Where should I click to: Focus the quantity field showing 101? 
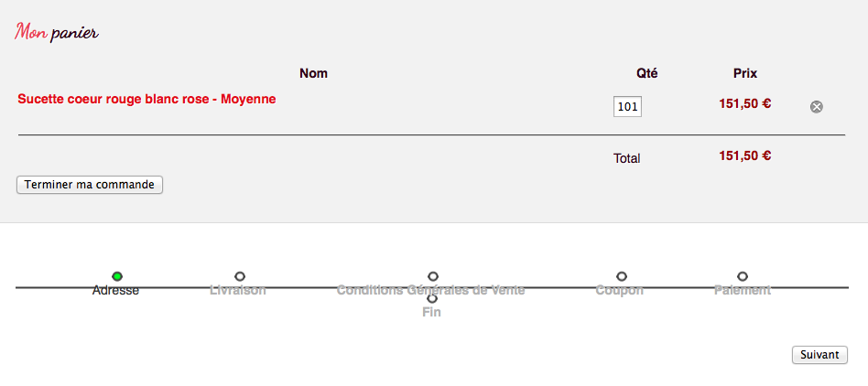pyautogui.click(x=627, y=107)
